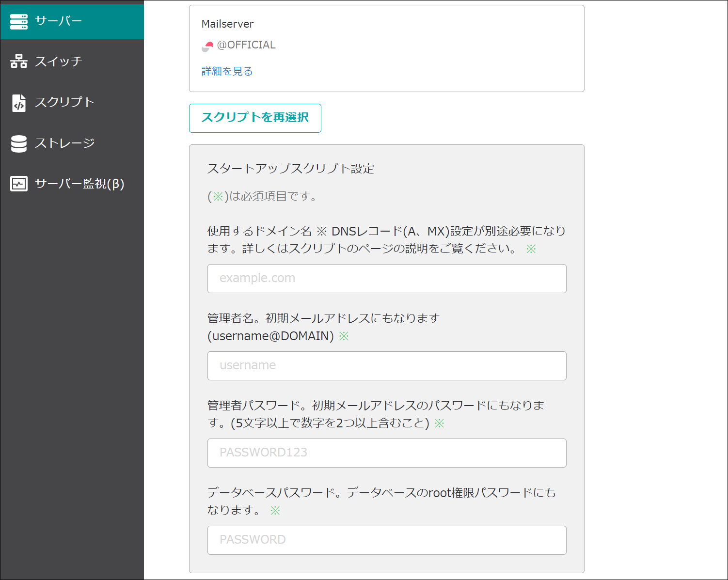Open the スクリプト sidebar entry
This screenshot has width=728, height=580.
tap(64, 103)
